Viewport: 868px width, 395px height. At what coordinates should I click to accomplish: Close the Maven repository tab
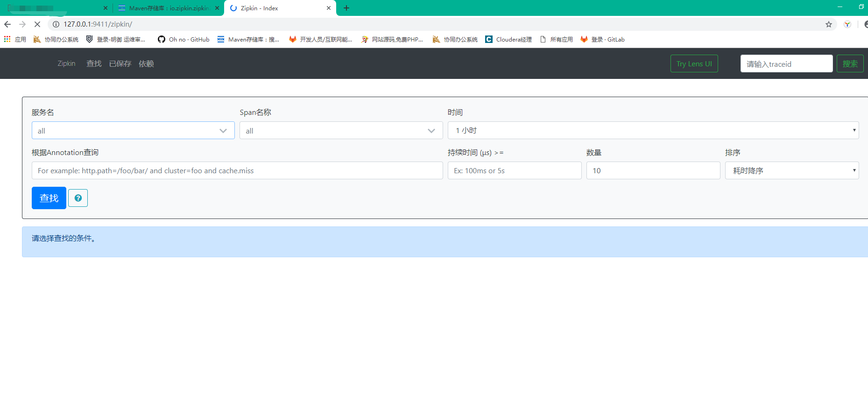[217, 8]
